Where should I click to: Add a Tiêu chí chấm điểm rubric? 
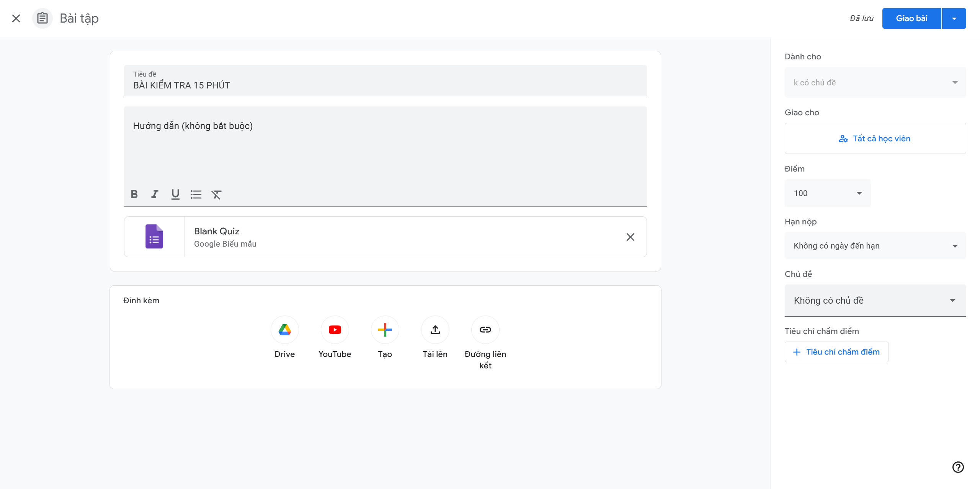(836, 352)
